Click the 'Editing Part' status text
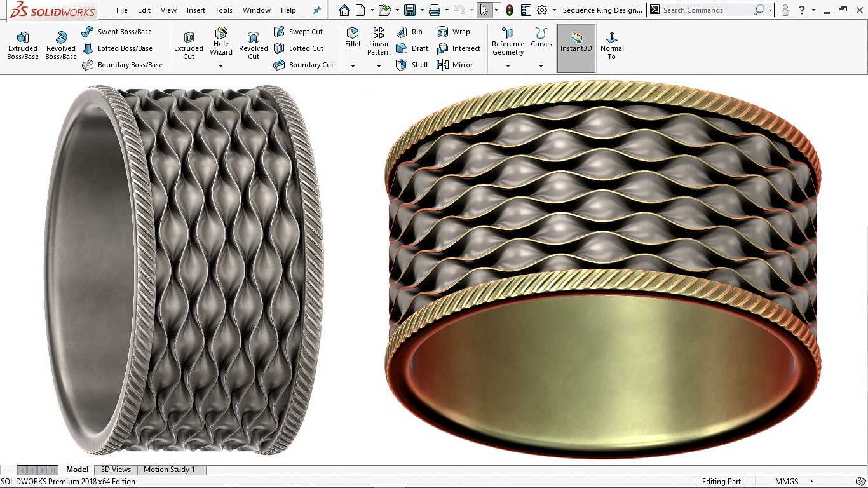 pyautogui.click(x=721, y=482)
